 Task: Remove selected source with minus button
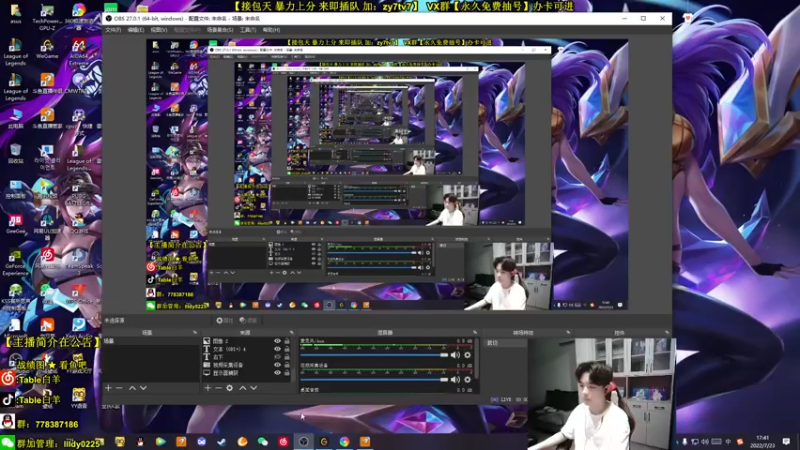pos(218,388)
